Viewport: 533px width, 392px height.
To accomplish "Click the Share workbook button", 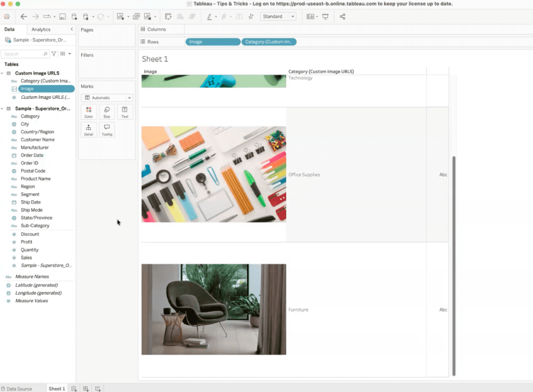I will 343,16.
